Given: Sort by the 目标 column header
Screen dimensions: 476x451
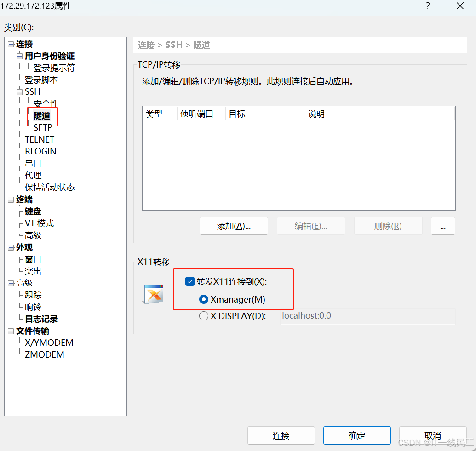Looking at the screenshot, I should click(265, 114).
